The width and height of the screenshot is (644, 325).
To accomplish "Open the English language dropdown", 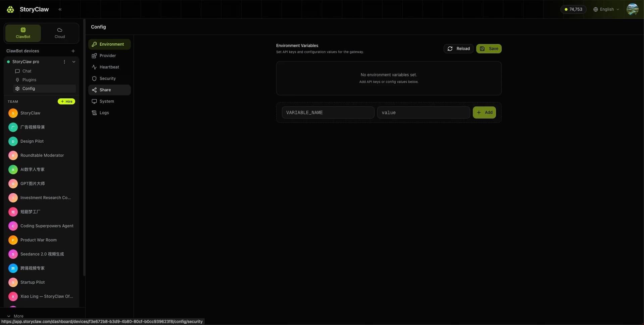I will [606, 9].
